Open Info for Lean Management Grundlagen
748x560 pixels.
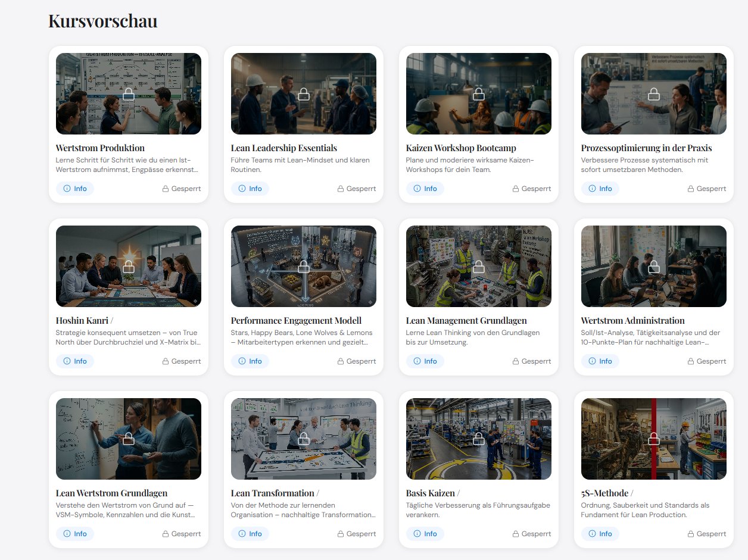(425, 361)
